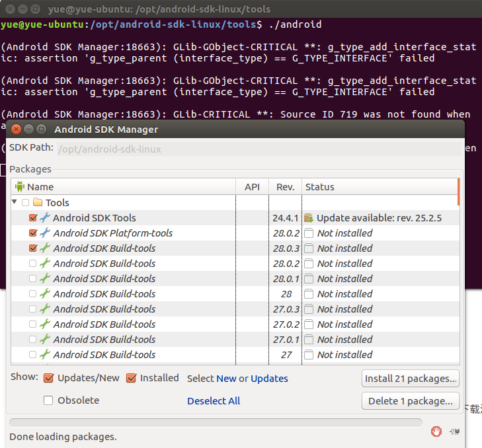
Task: Close the Android SDK Manager window
Action: [x=16, y=130]
